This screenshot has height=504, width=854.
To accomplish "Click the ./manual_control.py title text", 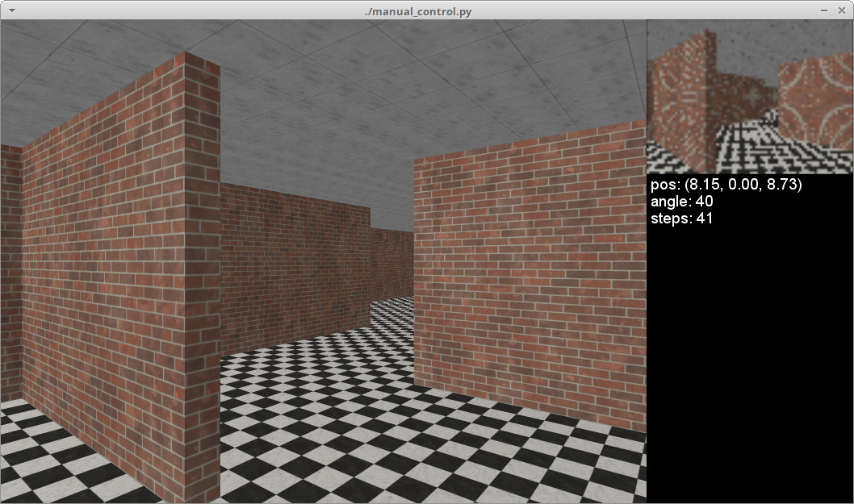I will tap(418, 11).
